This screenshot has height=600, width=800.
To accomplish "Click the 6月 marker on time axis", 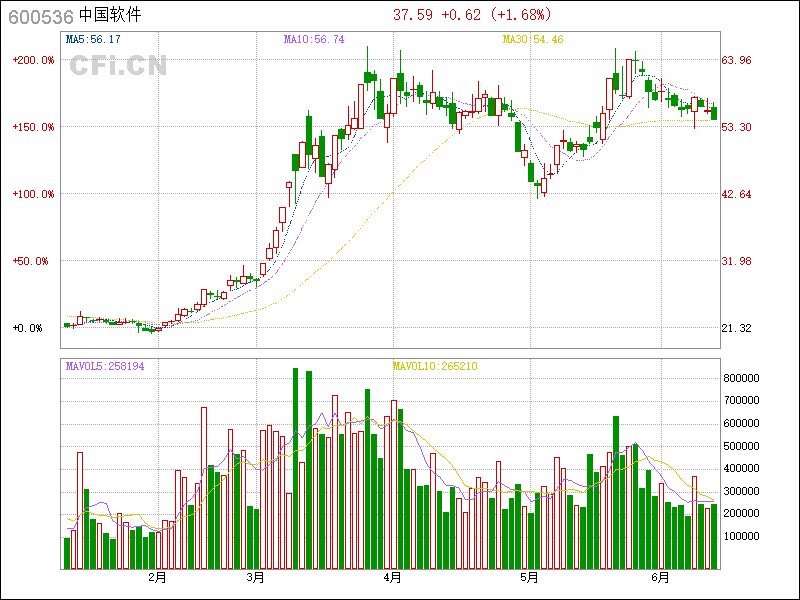I will click(659, 577).
